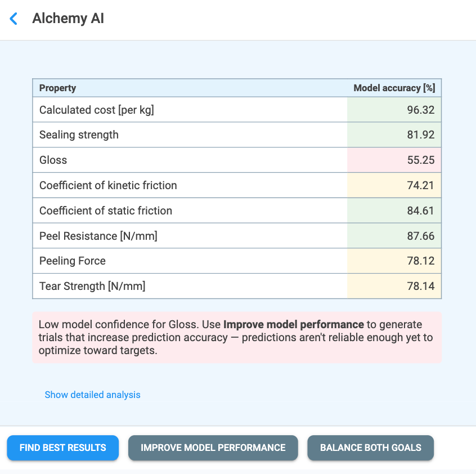Click the Alchemy AI page title

[x=68, y=19]
